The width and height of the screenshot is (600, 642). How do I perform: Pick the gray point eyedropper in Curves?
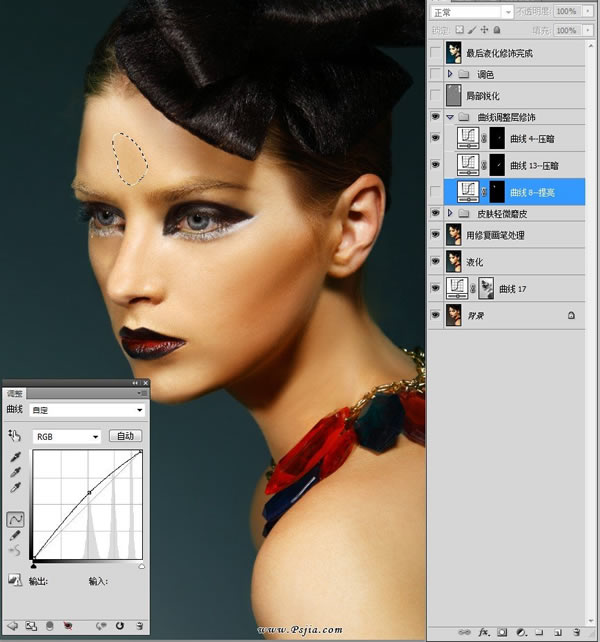point(16,472)
